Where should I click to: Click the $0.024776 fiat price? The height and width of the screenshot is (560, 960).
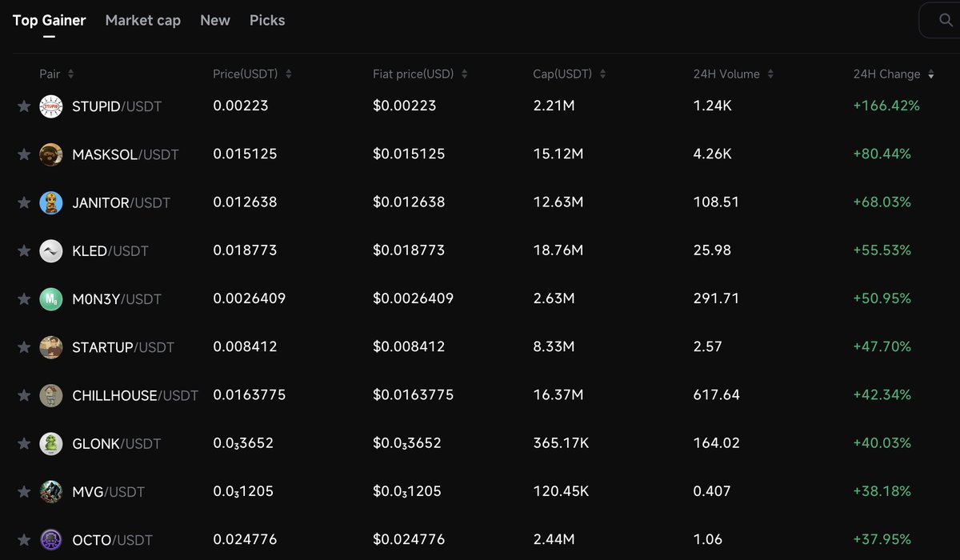[x=409, y=539]
